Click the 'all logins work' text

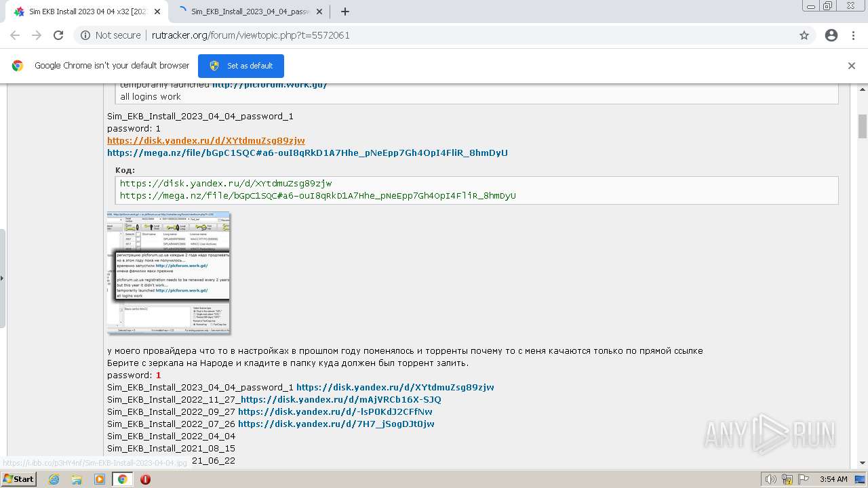[151, 96]
